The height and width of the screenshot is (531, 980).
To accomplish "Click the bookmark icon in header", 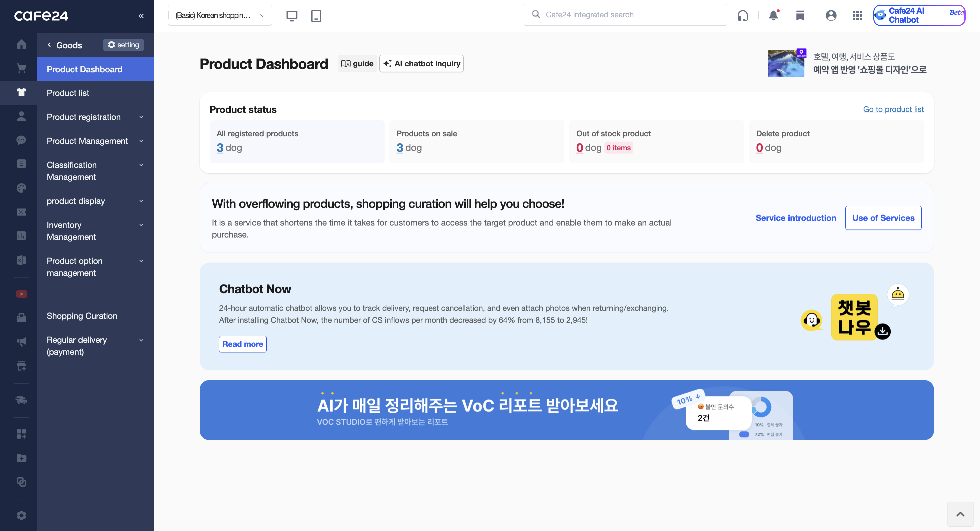I will (800, 15).
